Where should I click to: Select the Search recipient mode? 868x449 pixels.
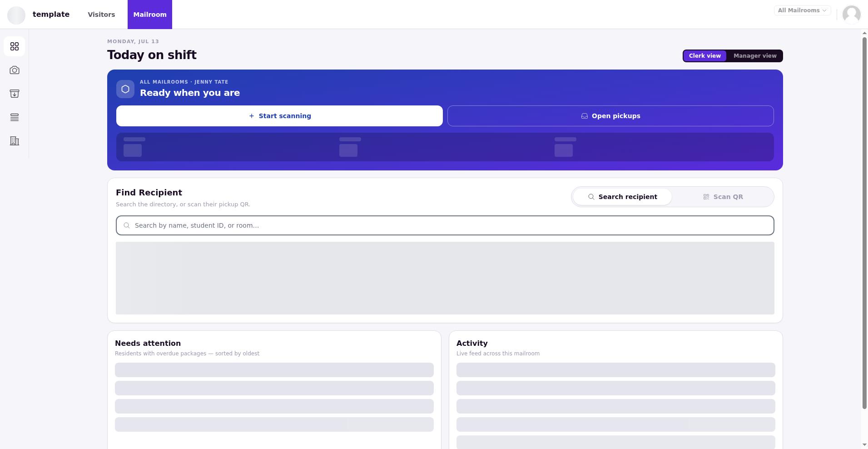[x=622, y=197]
